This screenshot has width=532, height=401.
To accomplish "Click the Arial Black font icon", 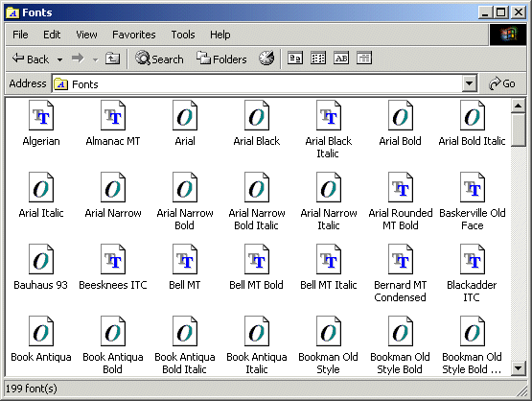I will tap(257, 115).
